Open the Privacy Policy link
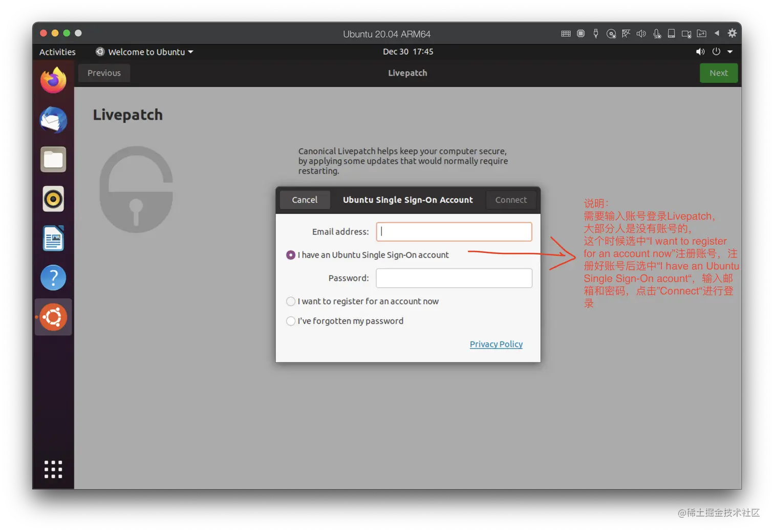The height and width of the screenshot is (532, 774). (x=496, y=344)
